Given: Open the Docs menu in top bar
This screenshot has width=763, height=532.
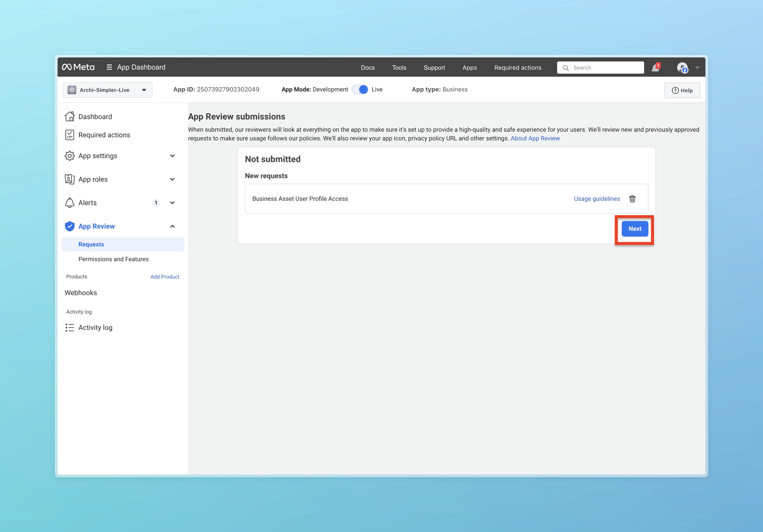Looking at the screenshot, I should 368,68.
